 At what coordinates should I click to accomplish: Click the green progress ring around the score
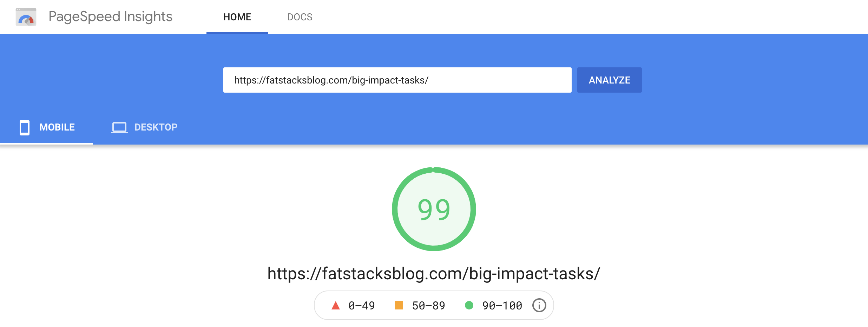395,209
